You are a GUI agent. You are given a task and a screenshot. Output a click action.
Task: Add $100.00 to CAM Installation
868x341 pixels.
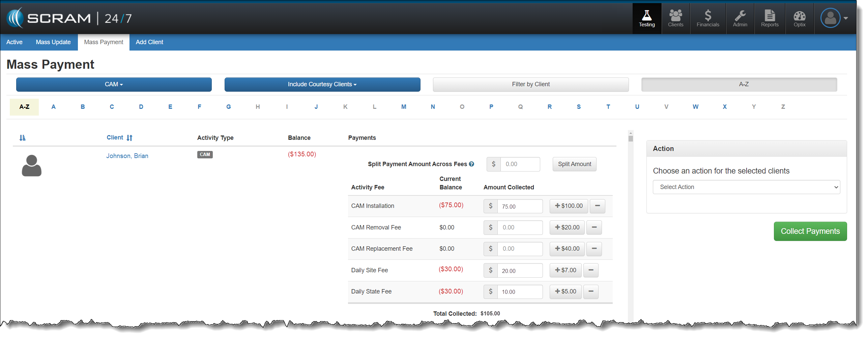coord(569,206)
